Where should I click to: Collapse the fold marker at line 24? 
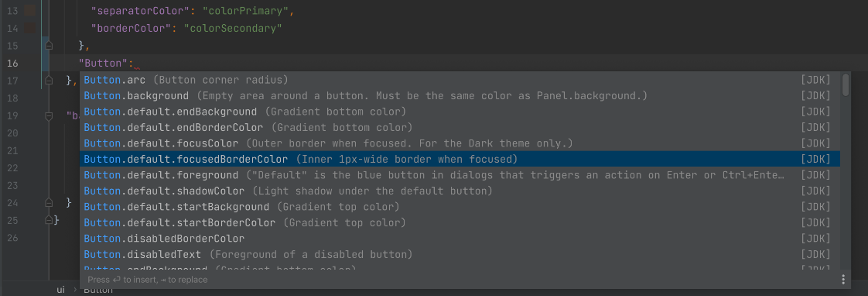click(49, 202)
